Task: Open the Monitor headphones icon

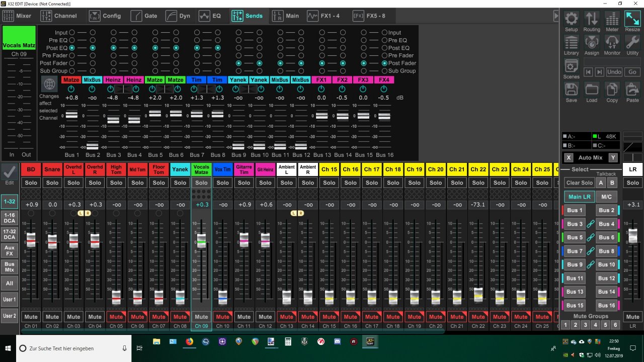Action: point(612,42)
